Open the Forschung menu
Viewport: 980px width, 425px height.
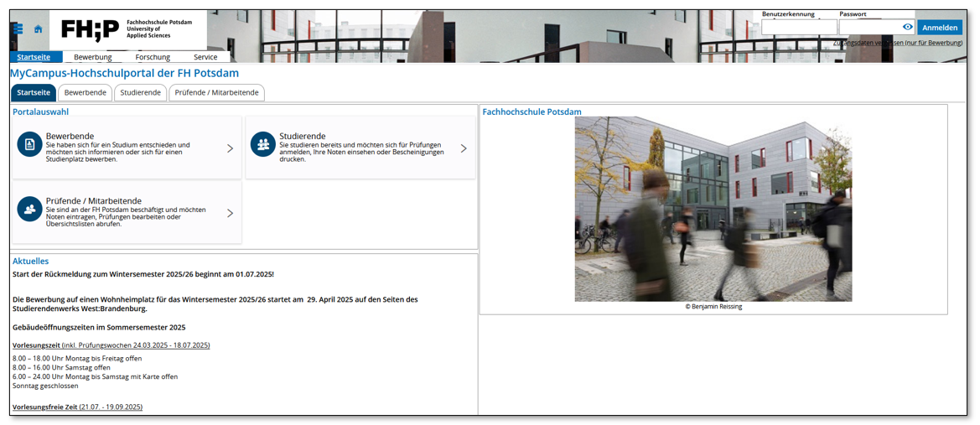click(x=153, y=57)
